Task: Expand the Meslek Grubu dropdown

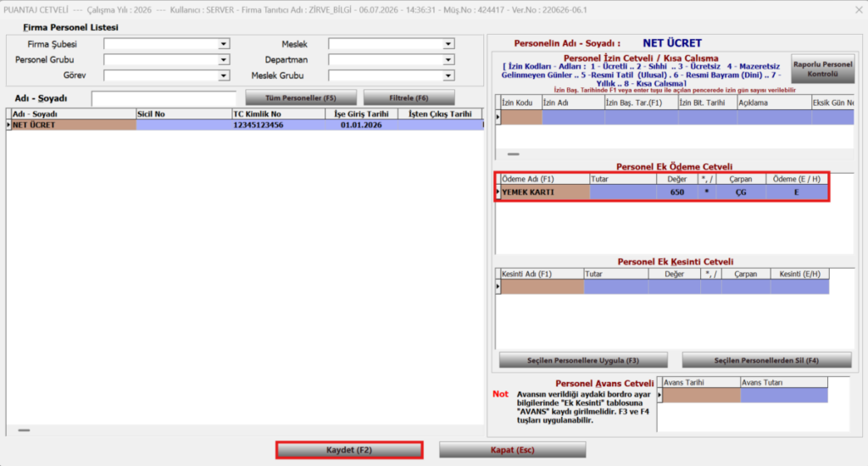Action: tap(448, 75)
